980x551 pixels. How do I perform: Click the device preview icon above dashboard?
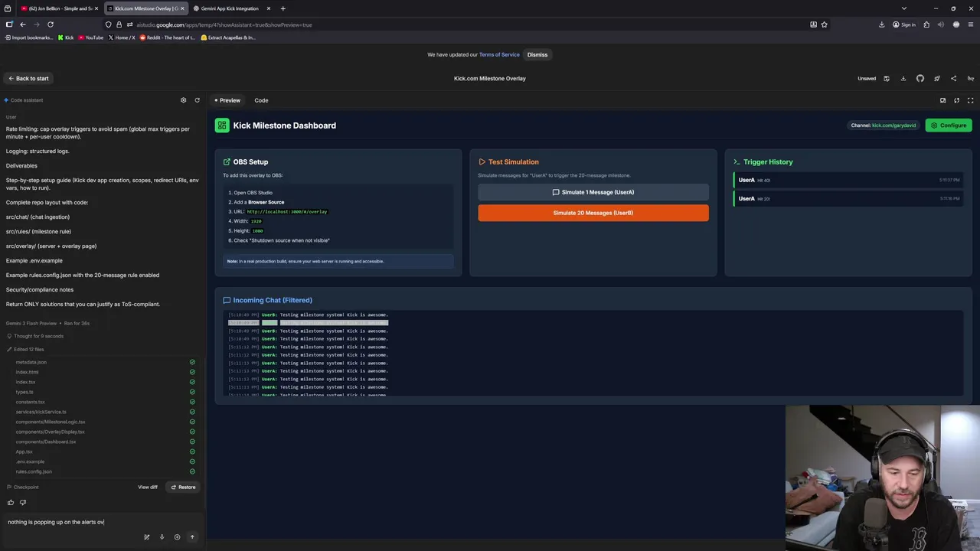click(942, 100)
